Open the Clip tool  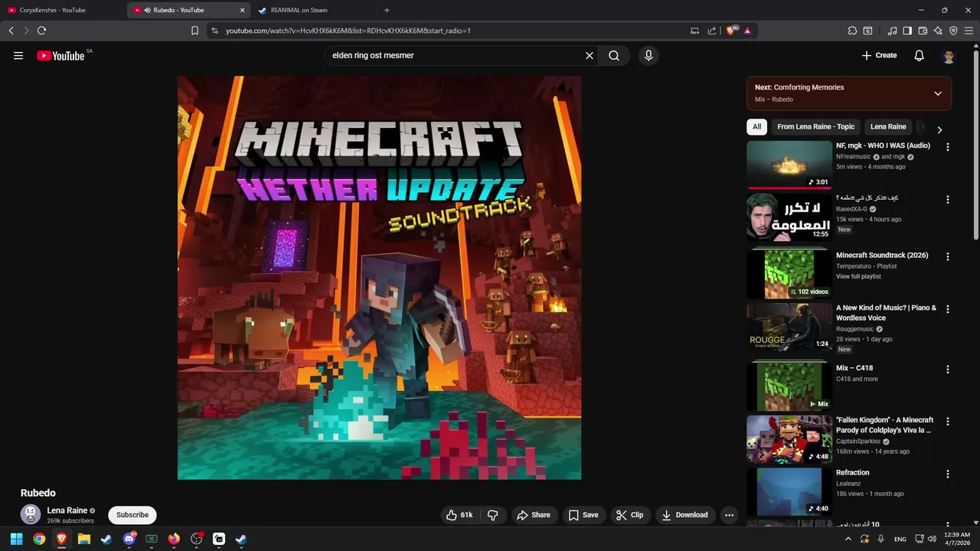pos(630,515)
